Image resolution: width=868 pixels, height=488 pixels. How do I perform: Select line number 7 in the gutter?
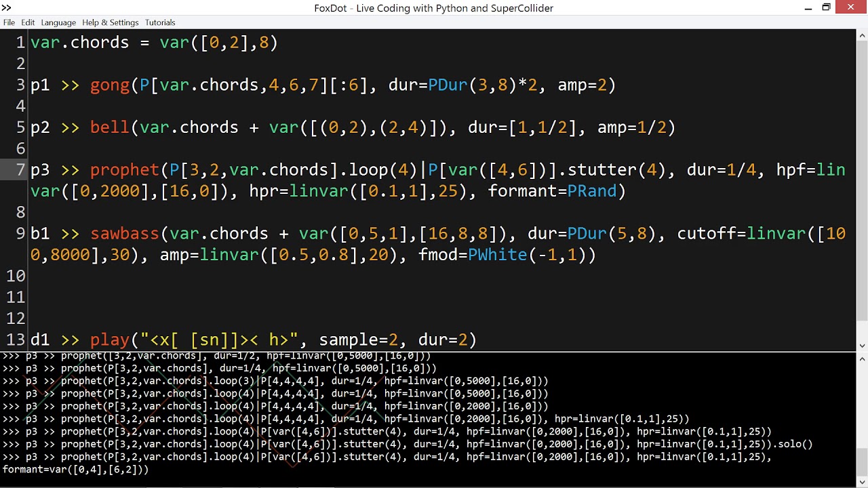pos(20,169)
